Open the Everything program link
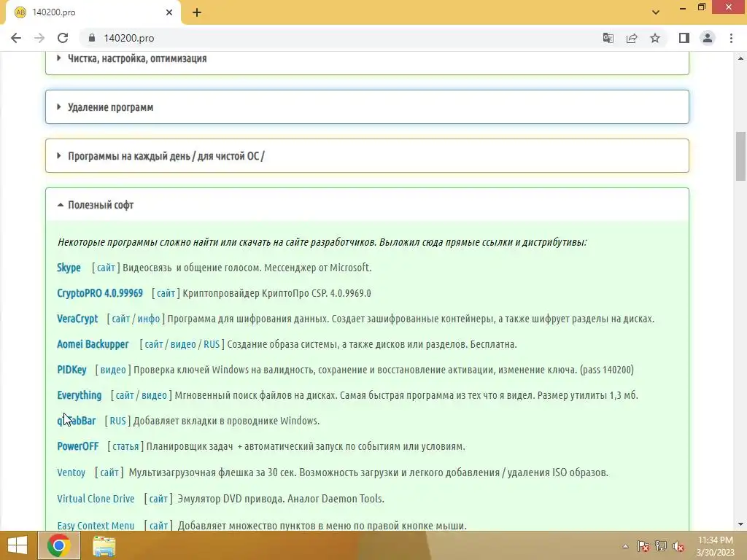747x560 pixels. [79, 395]
